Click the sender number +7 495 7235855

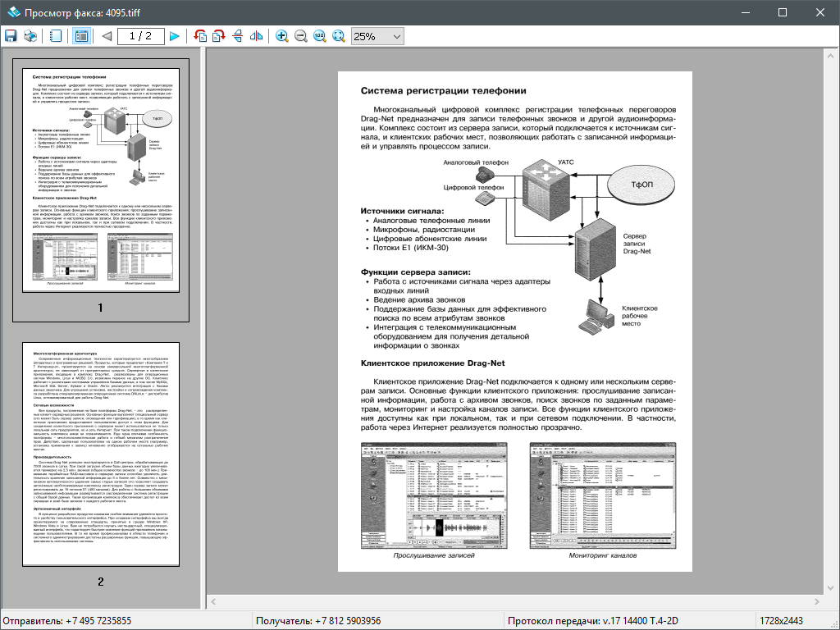point(98,621)
